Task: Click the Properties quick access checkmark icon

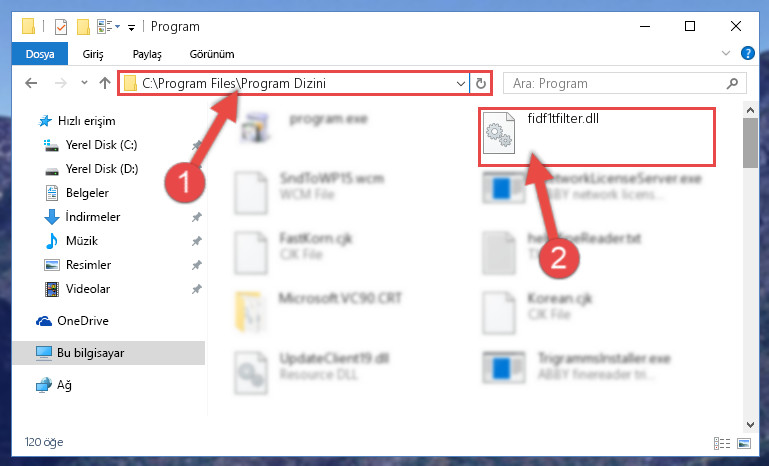Action: [x=61, y=26]
